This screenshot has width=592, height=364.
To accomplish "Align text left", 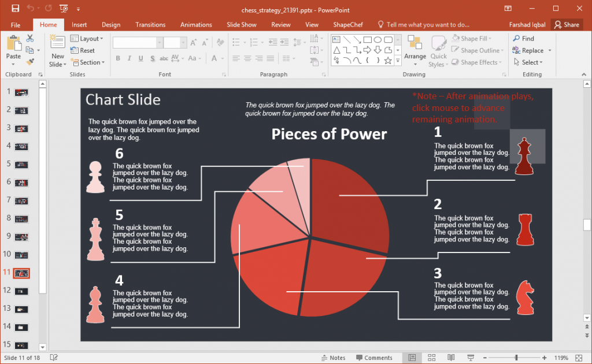I will (236, 58).
